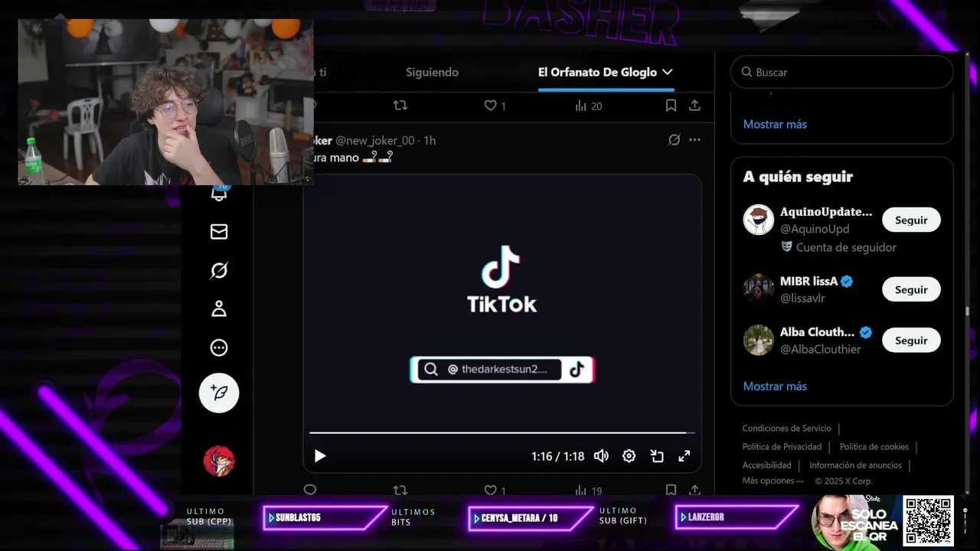Open three-dot menu on new_joker_00 post

point(694,140)
